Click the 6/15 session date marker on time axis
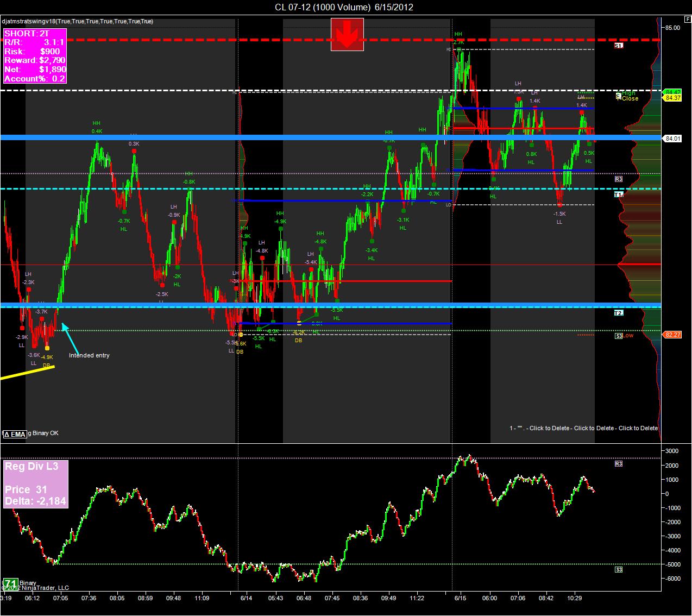 [460, 598]
